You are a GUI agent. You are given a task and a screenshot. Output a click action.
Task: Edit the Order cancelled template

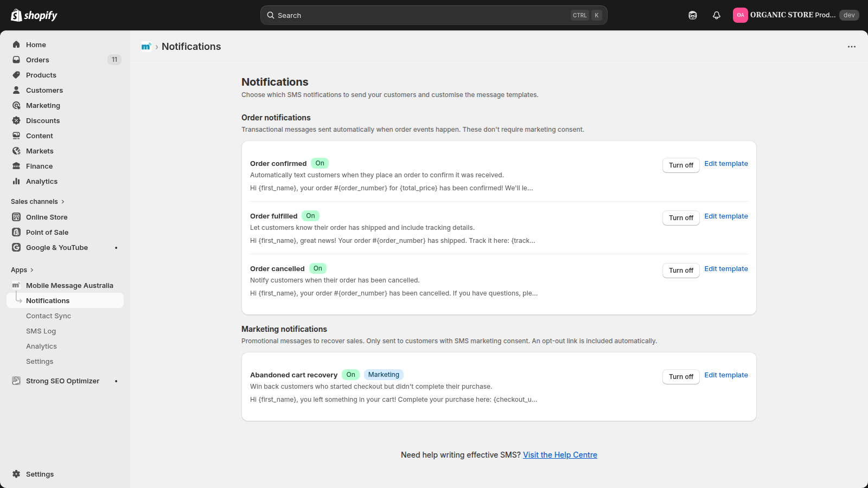[x=726, y=268]
